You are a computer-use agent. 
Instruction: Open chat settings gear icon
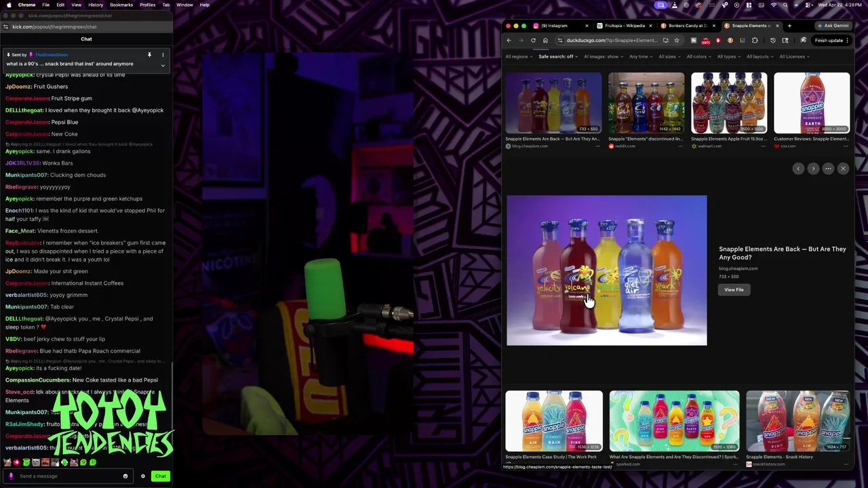[x=142, y=476]
